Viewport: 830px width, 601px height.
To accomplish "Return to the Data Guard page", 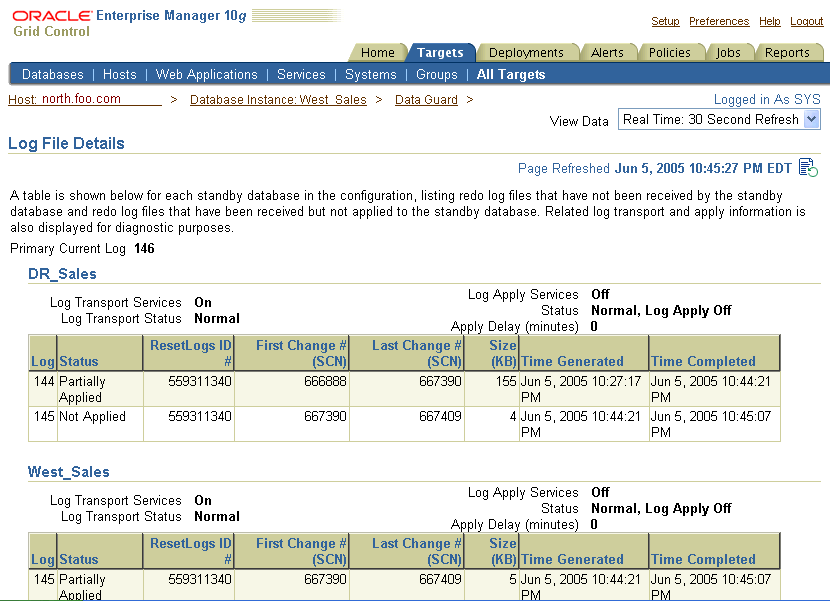I will (x=424, y=99).
